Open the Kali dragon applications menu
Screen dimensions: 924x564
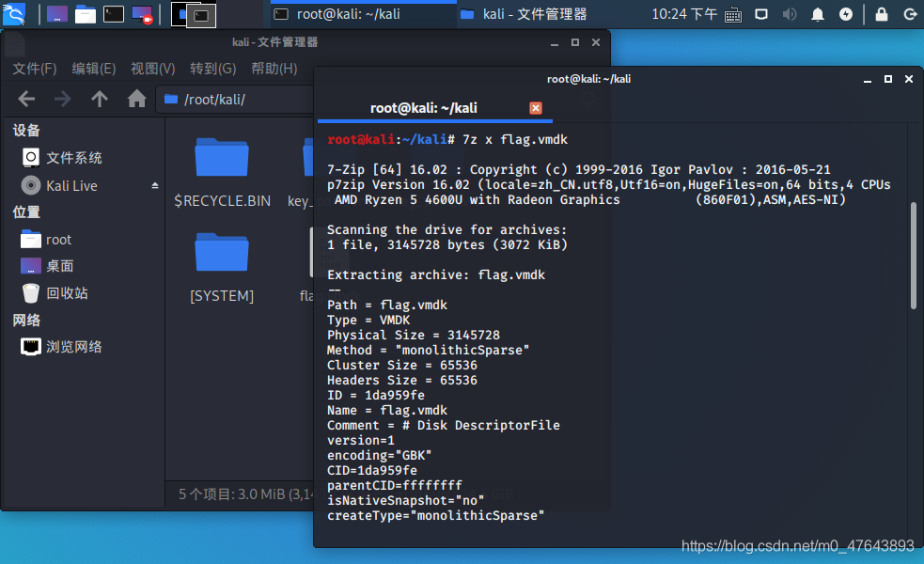[x=14, y=14]
